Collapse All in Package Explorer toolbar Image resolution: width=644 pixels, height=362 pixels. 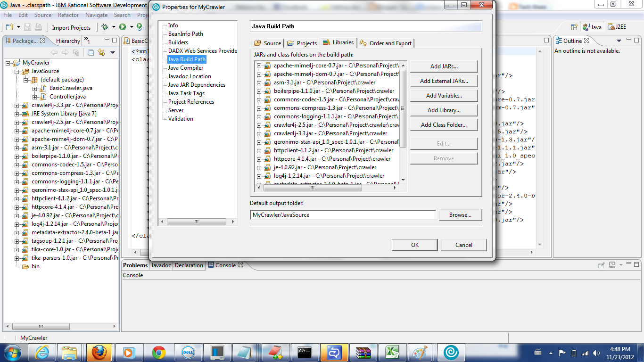pos(91,52)
